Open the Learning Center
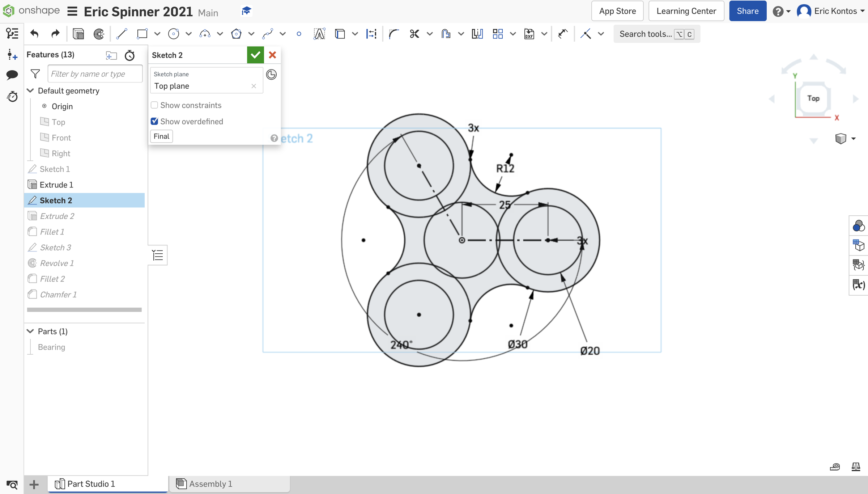 (x=686, y=11)
